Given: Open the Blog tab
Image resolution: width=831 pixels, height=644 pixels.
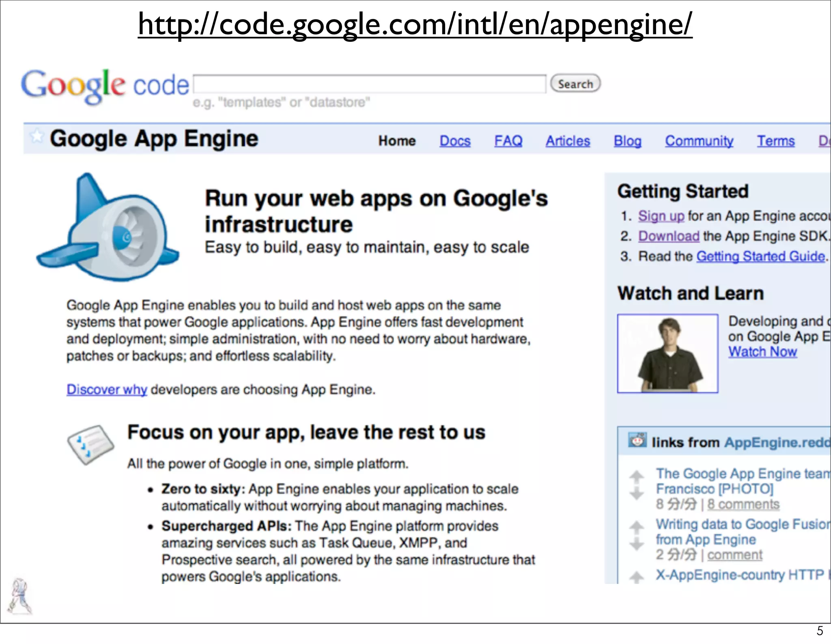Looking at the screenshot, I should 627,141.
